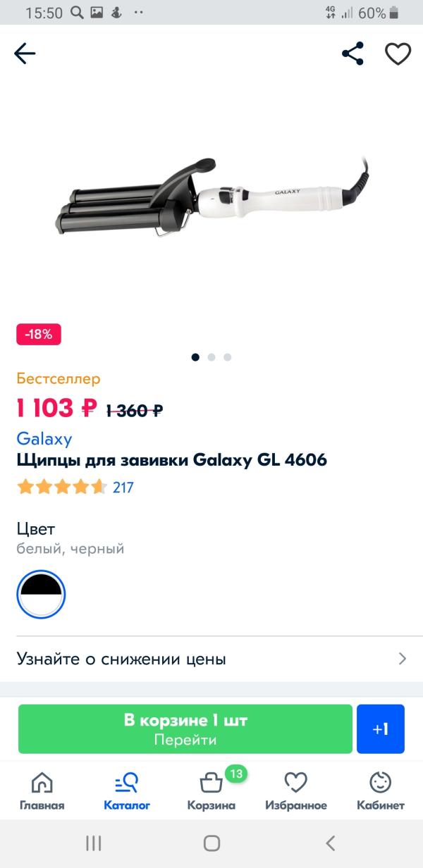Switch to the Каталог tab

tap(127, 790)
